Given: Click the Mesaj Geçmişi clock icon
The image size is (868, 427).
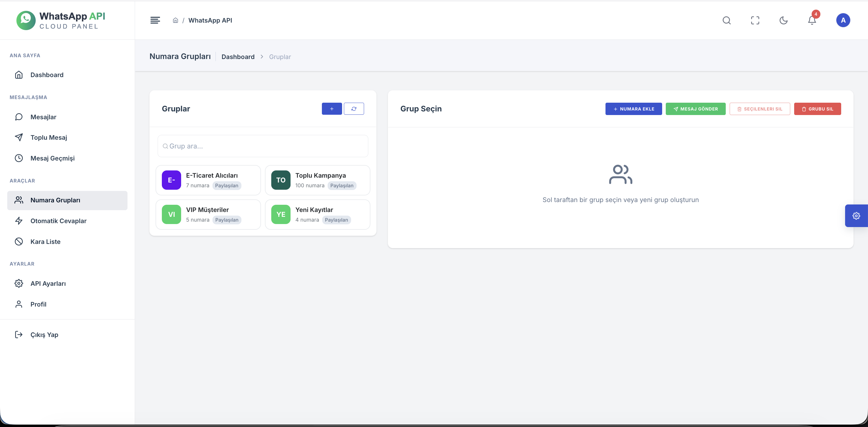Looking at the screenshot, I should pyautogui.click(x=19, y=158).
